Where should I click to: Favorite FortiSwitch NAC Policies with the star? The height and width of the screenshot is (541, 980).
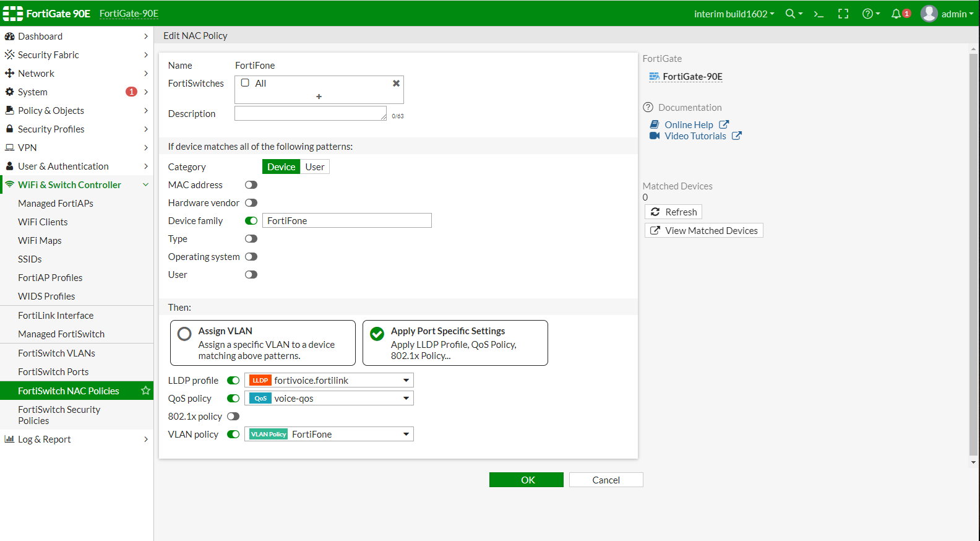click(146, 391)
